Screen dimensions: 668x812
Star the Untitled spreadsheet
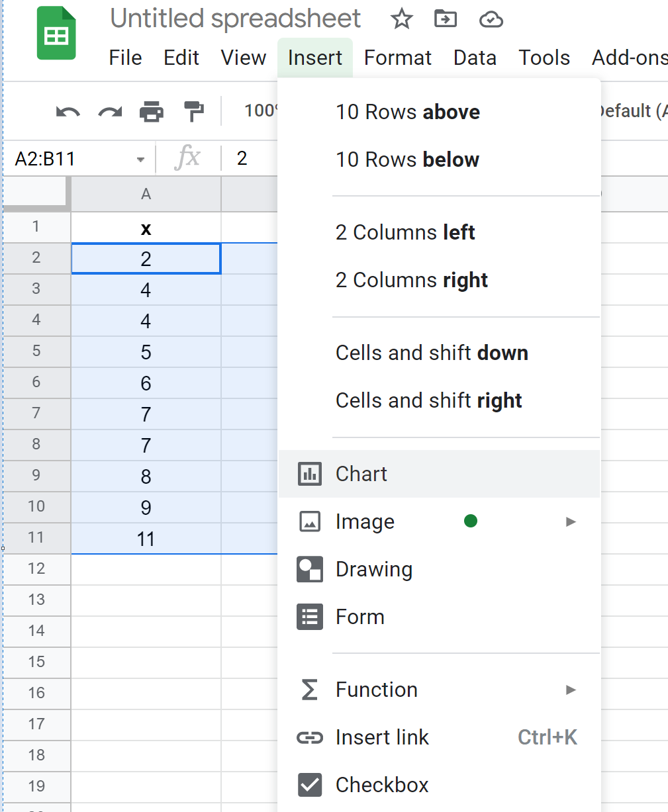tap(401, 19)
